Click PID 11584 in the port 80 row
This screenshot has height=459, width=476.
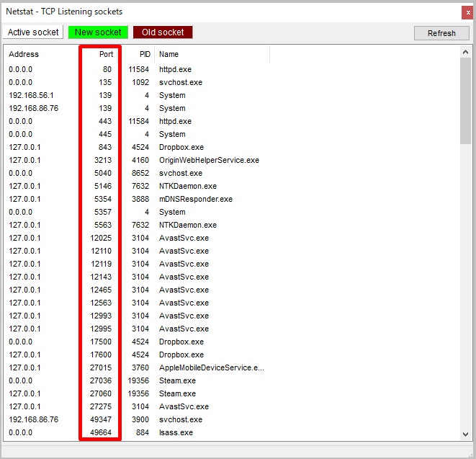point(138,69)
